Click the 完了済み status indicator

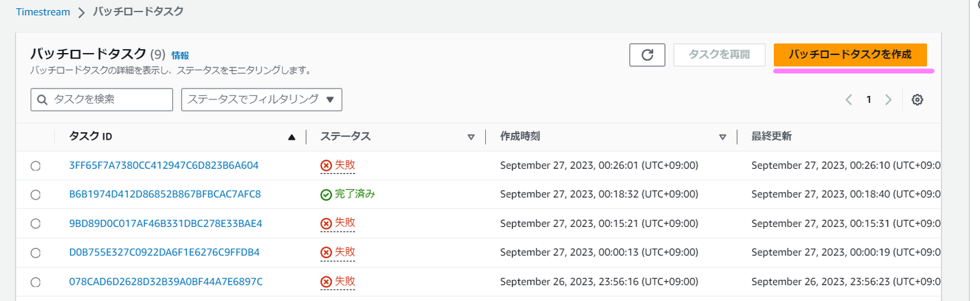click(348, 194)
